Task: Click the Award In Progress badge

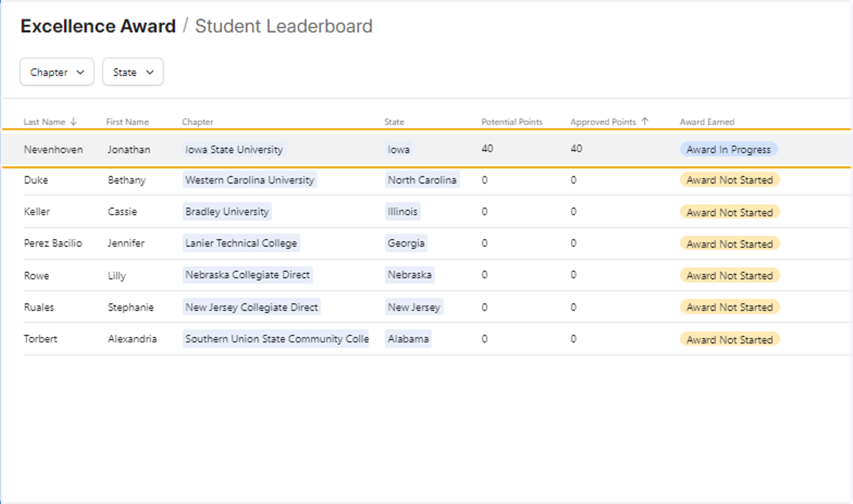Action: (729, 149)
